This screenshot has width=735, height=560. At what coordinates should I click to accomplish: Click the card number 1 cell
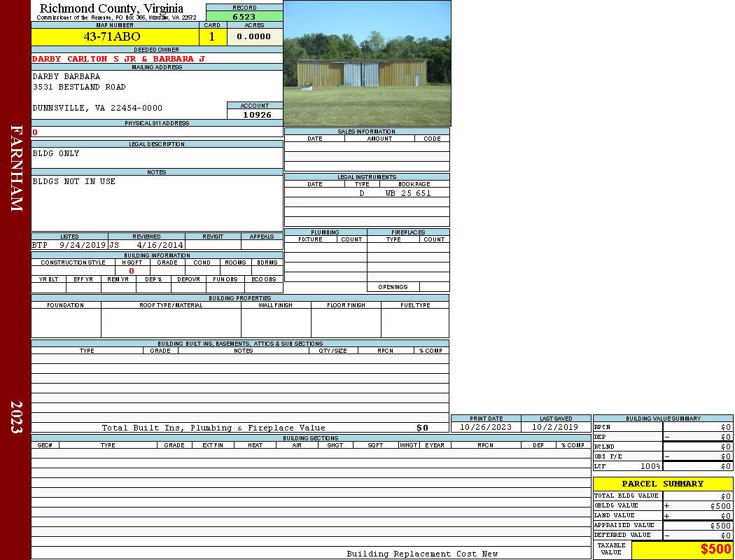[213, 36]
